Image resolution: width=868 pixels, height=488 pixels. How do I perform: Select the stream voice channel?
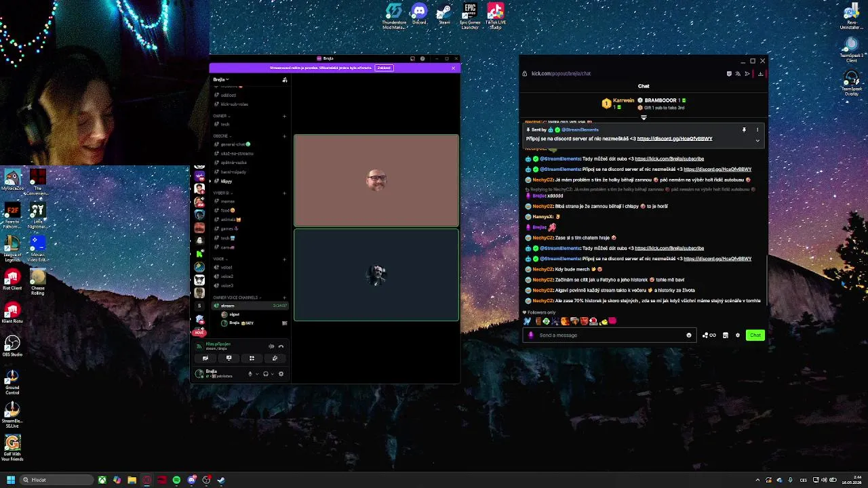tap(249, 306)
